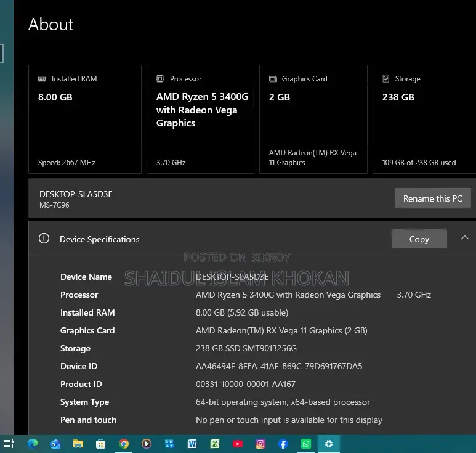Switch to Google Chrome on the taskbar
Screen dimensions: 476x453
point(124,444)
